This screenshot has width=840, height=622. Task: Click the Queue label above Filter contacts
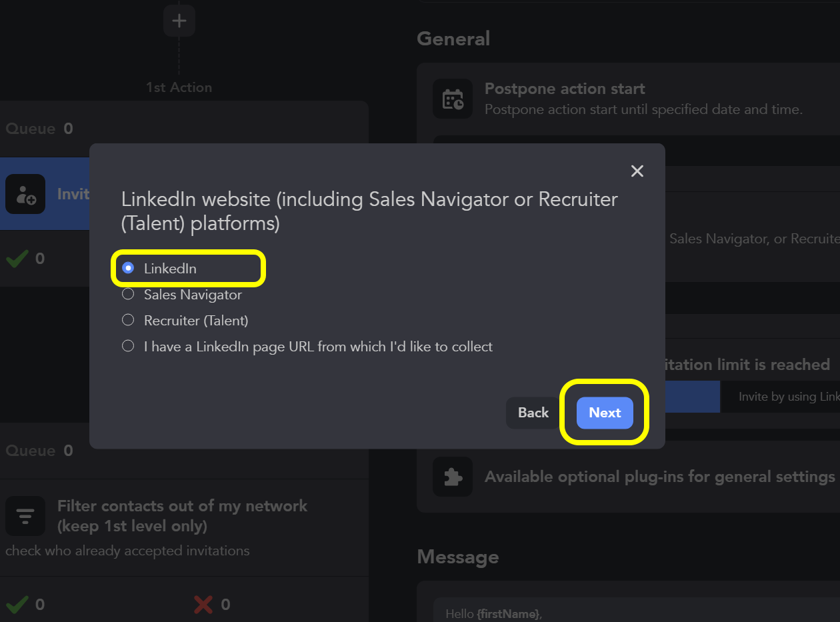pyautogui.click(x=31, y=451)
